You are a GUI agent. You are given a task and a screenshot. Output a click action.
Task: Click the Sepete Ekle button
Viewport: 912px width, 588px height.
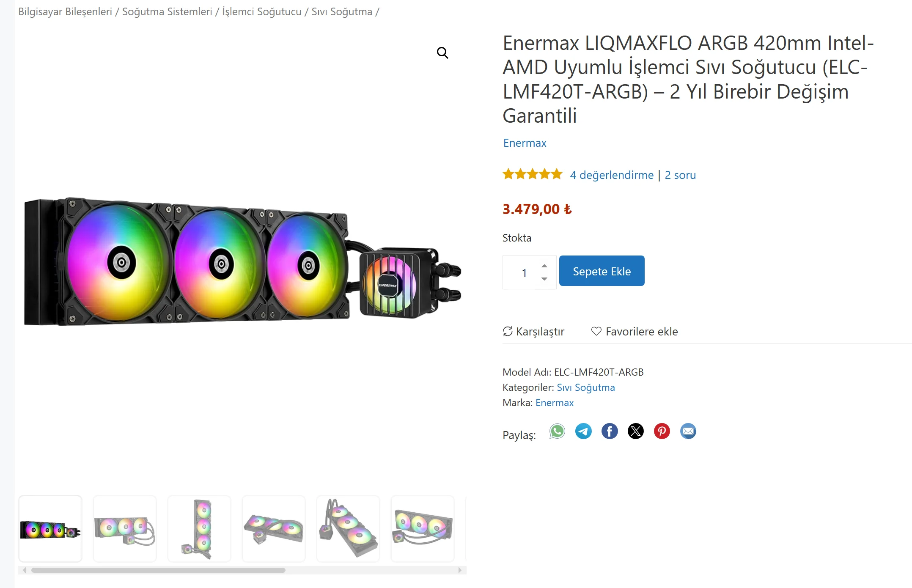click(602, 271)
